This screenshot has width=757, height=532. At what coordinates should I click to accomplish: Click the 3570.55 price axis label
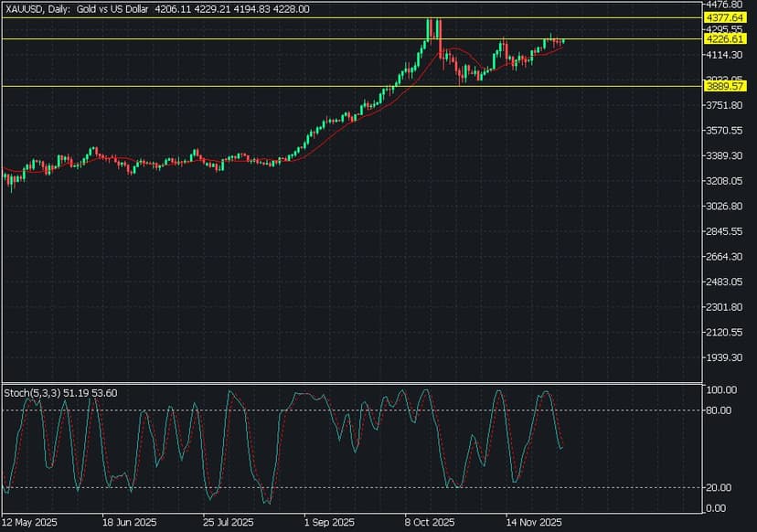pos(721,131)
